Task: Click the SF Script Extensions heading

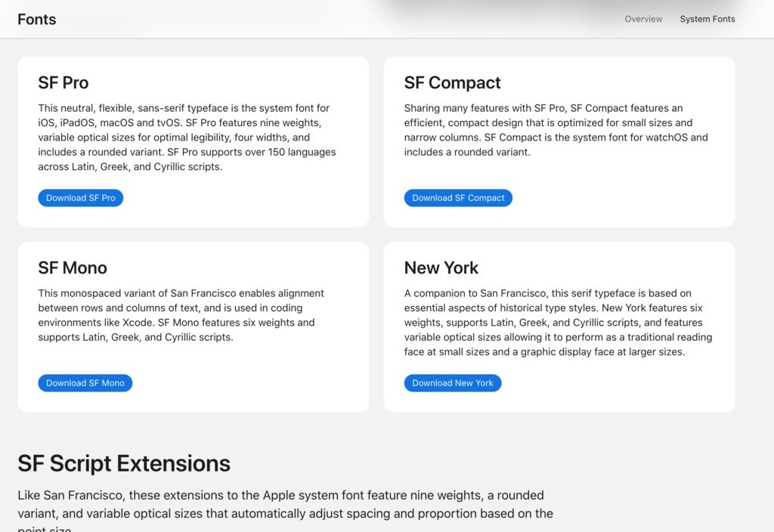Action: (124, 462)
